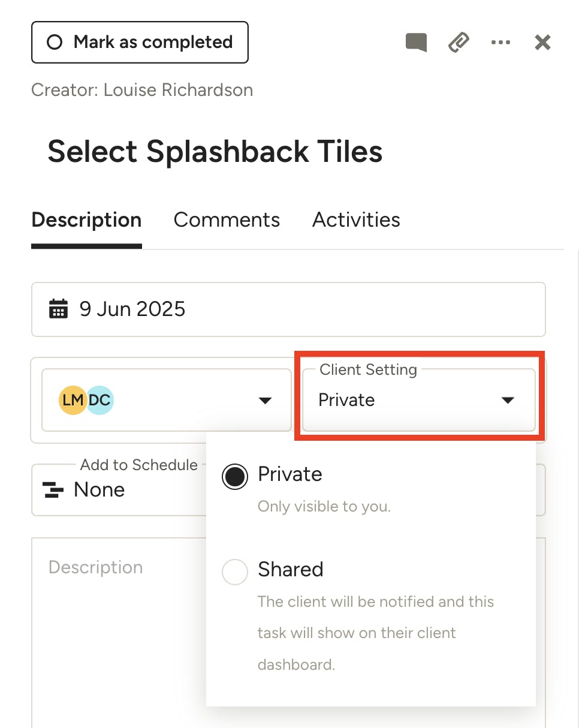Viewport: 579px width, 728px height.
Task: Open the comment bubble icon
Action: 416,43
